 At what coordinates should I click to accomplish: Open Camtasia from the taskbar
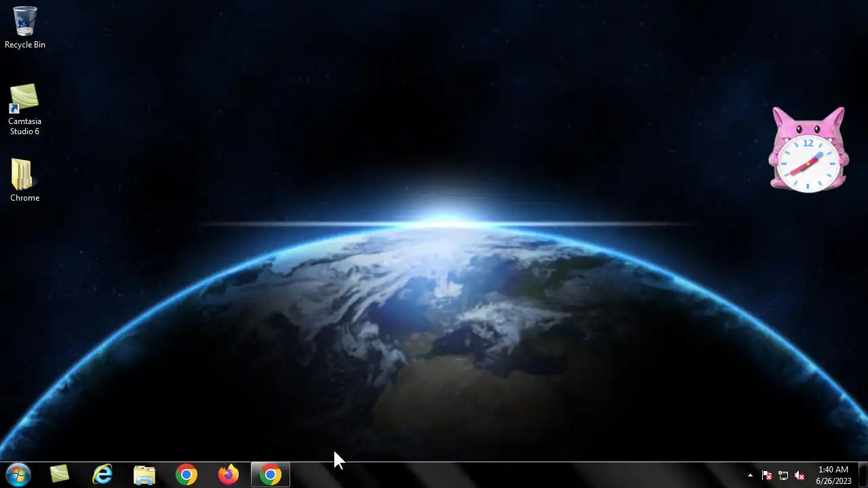click(60, 474)
